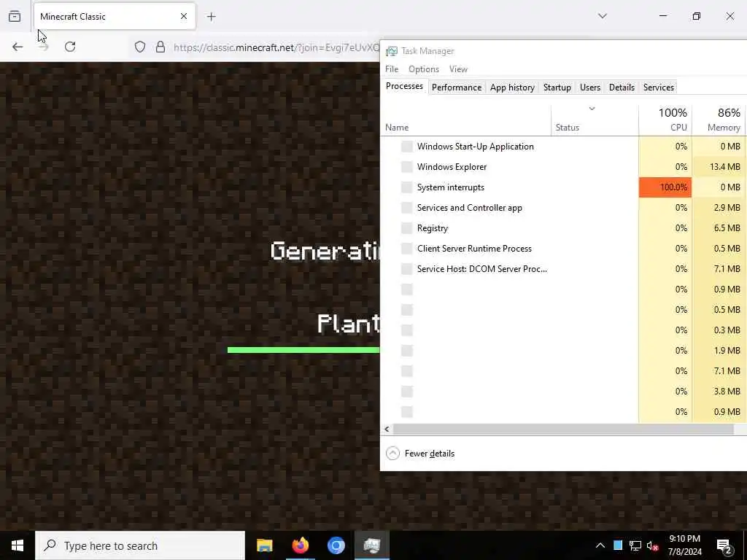Sort processes by CPU column
The width and height of the screenshot is (747, 560).
665,120
